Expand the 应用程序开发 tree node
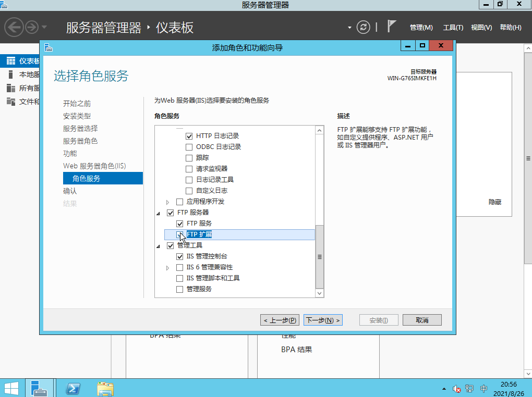 pos(167,202)
